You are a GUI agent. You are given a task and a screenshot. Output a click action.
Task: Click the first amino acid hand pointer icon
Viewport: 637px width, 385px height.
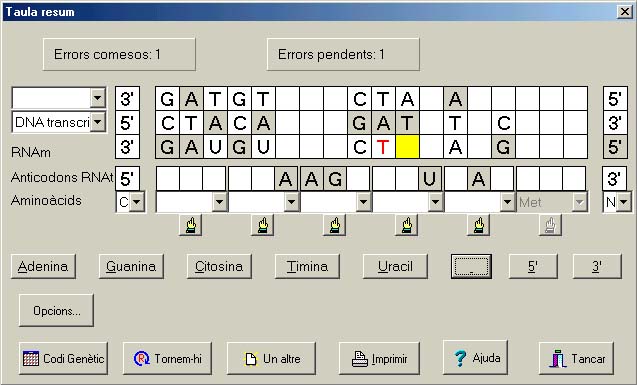tap(191, 225)
